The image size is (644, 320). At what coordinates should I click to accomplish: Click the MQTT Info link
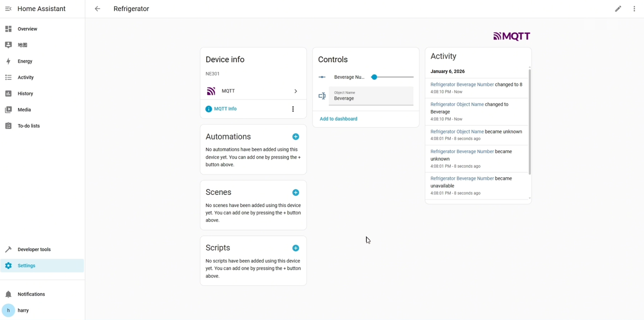pos(225,109)
